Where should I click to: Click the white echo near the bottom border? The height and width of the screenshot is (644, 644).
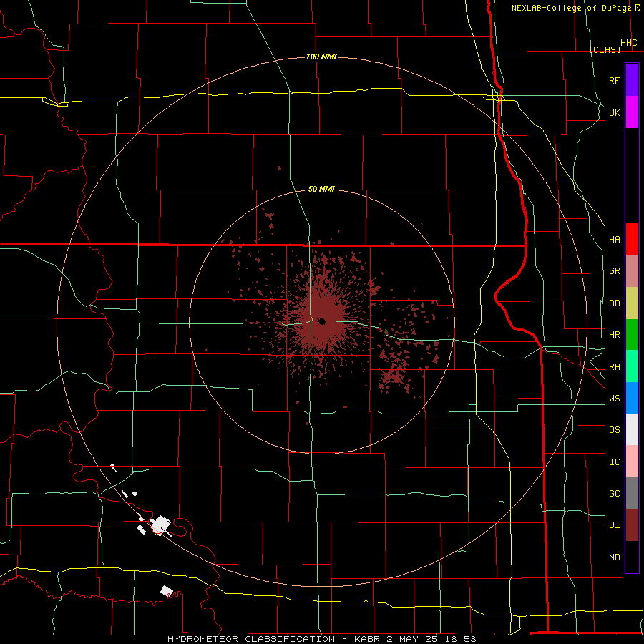coord(166,590)
